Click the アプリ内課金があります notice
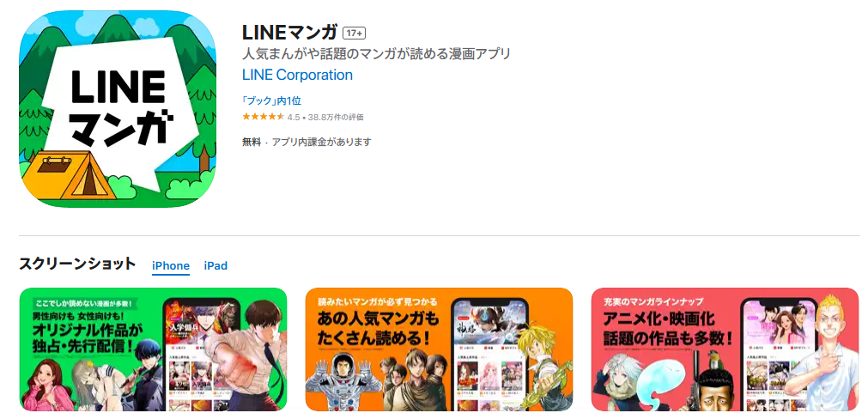The image size is (868, 413). click(321, 142)
